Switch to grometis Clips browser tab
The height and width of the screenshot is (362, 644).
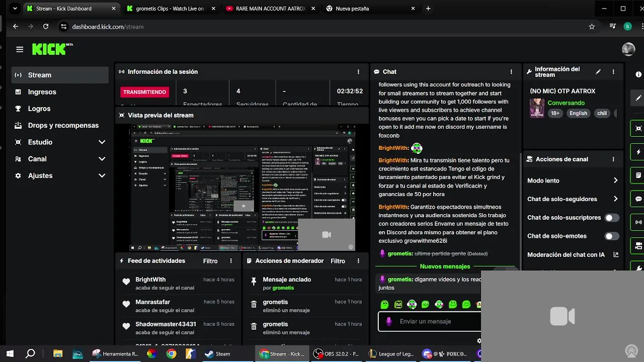pyautogui.click(x=170, y=9)
